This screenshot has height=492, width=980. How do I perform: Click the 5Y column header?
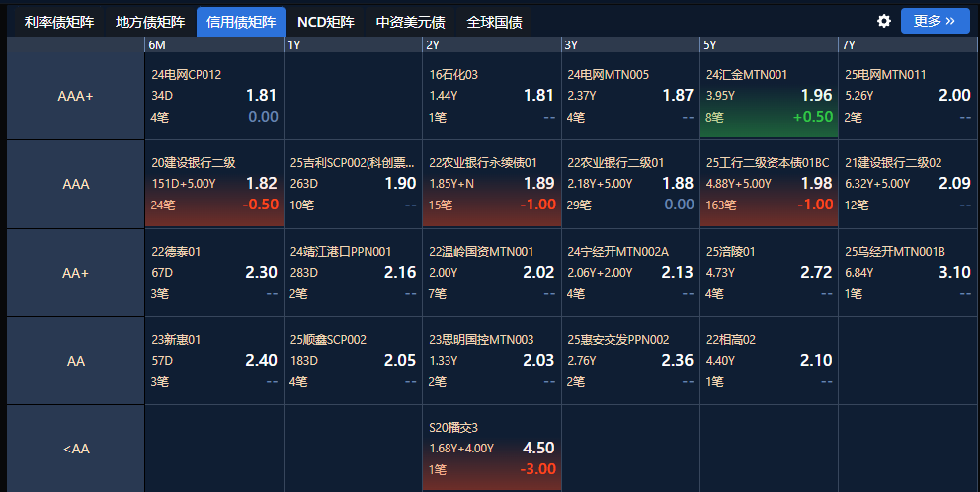coord(768,44)
